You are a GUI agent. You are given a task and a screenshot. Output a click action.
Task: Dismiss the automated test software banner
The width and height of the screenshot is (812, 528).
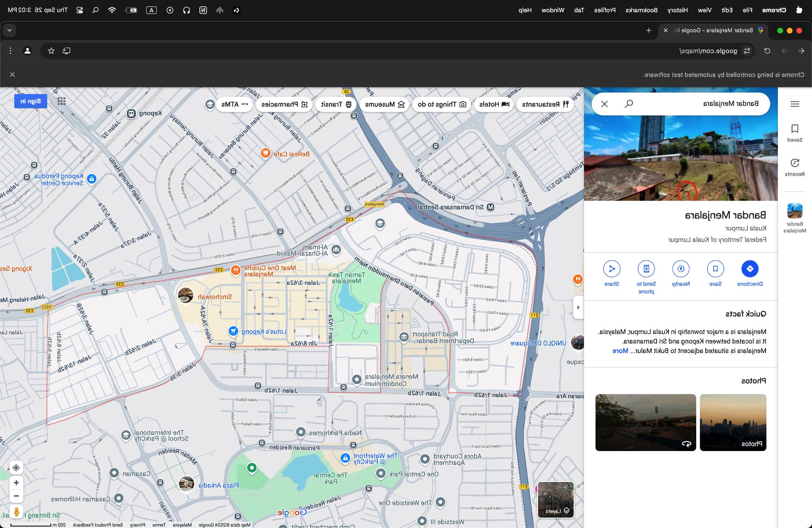click(x=12, y=75)
